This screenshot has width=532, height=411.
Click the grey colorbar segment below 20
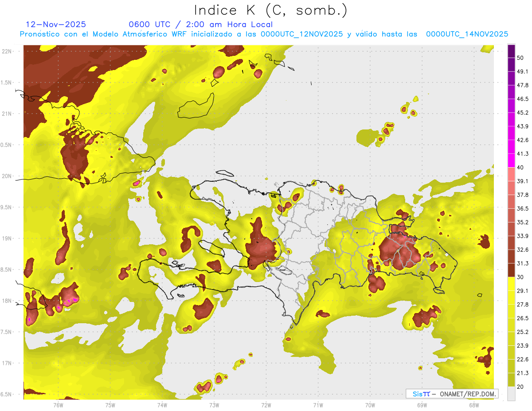tap(511, 394)
